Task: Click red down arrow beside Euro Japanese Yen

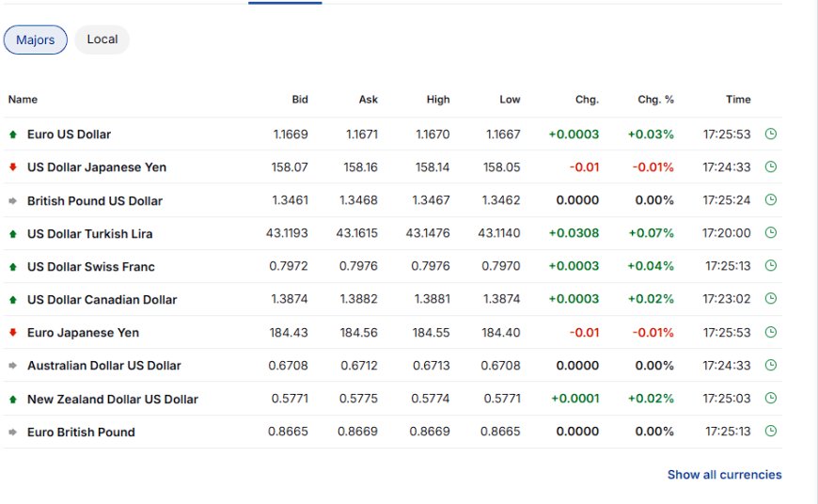Action: pos(13,332)
